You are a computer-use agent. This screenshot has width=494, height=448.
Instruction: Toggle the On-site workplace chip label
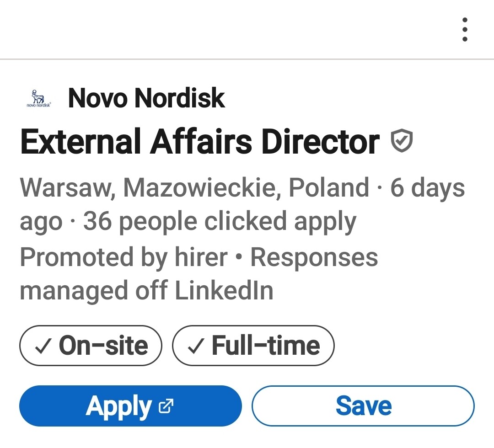pos(103,346)
